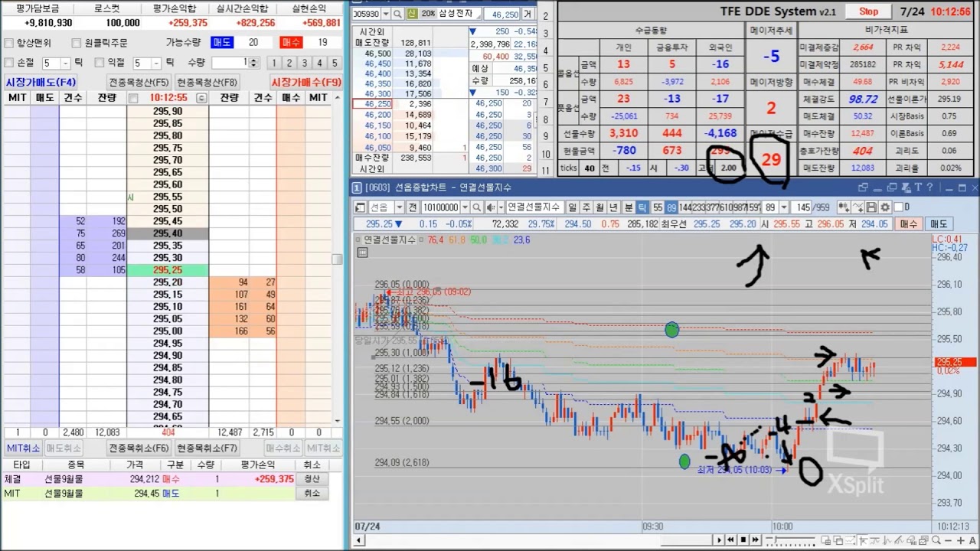The image size is (980, 551).
Task: Select quantity preset 5
Action: [x=335, y=63]
